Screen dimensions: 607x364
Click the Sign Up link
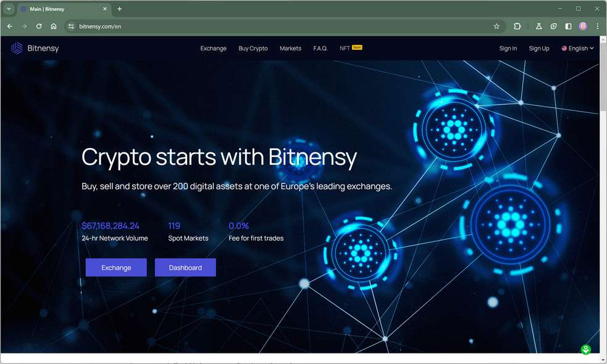[538, 48]
